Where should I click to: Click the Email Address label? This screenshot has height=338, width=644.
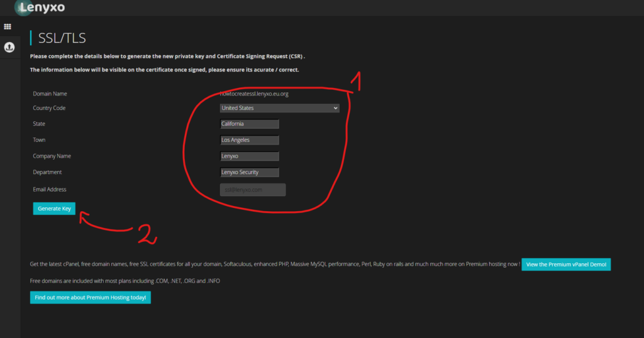(x=49, y=189)
